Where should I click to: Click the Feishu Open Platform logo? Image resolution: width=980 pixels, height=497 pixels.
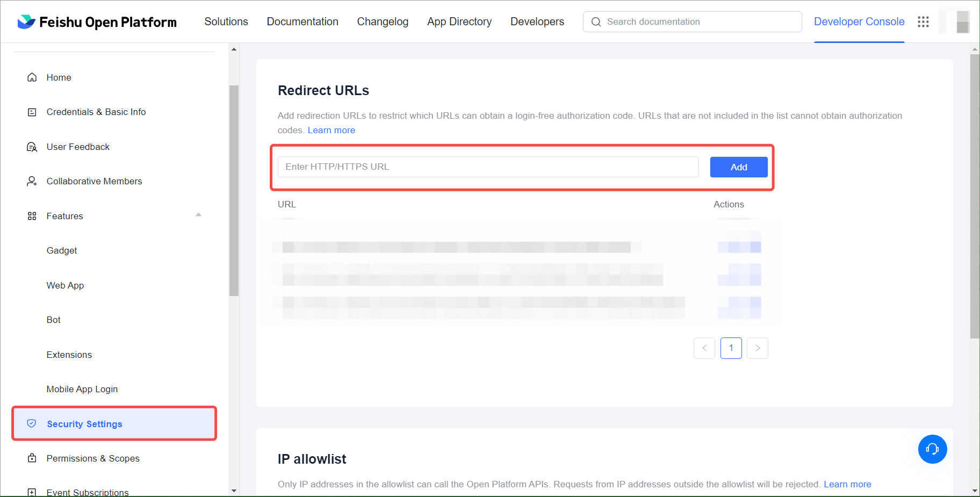(x=97, y=22)
